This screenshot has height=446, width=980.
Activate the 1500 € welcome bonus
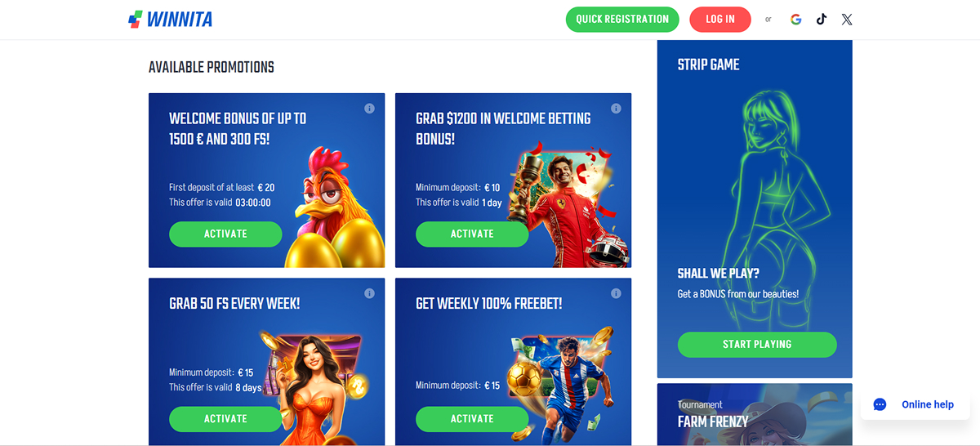[x=225, y=234]
